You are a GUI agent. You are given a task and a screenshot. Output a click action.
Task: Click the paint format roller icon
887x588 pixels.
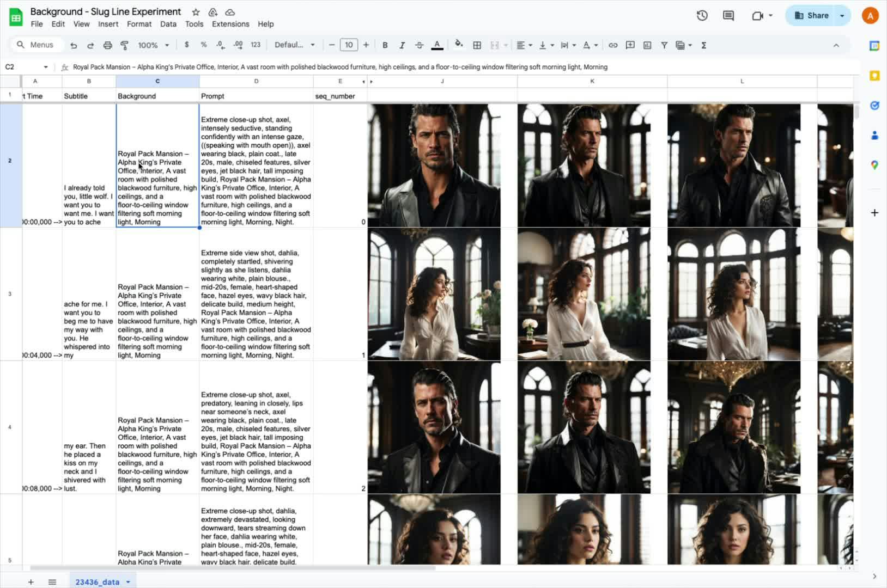pos(124,45)
